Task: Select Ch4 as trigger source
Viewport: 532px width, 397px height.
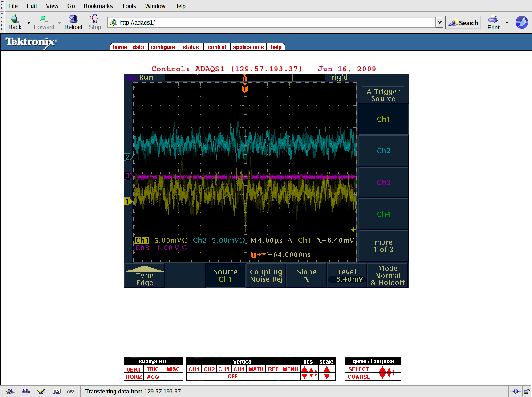Action: point(383,214)
